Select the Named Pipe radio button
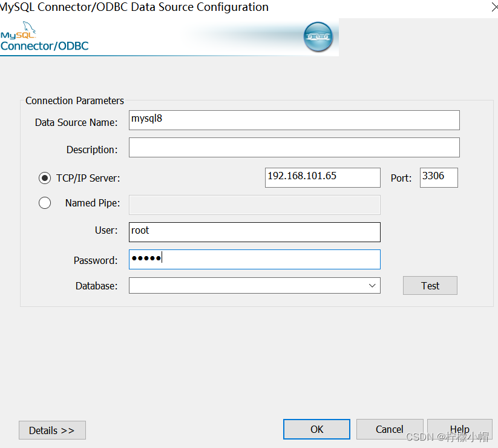The height and width of the screenshot is (448, 498). pos(45,203)
